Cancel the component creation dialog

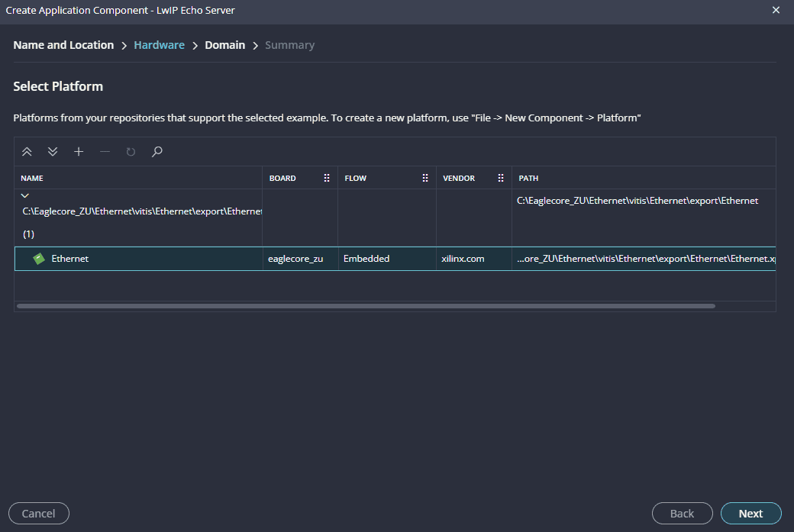pyautogui.click(x=39, y=514)
